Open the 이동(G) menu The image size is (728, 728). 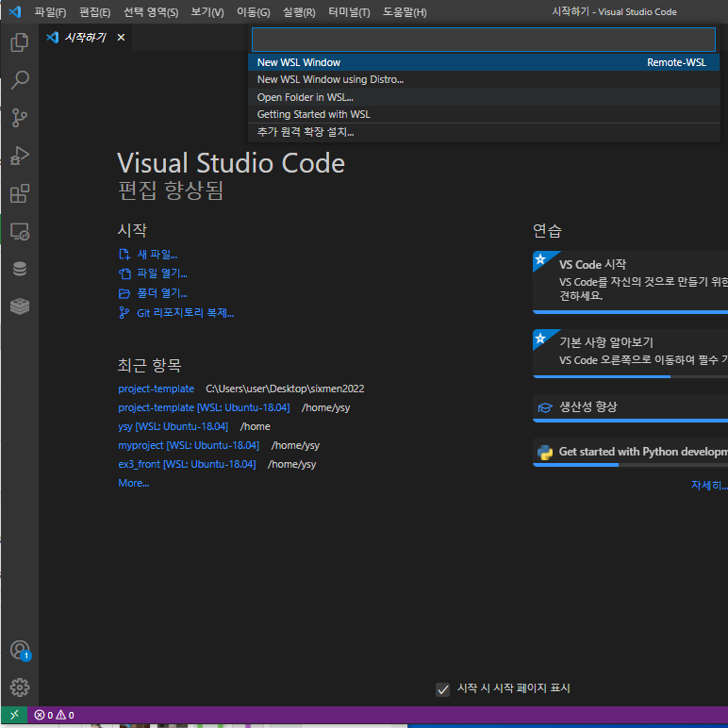point(254,12)
